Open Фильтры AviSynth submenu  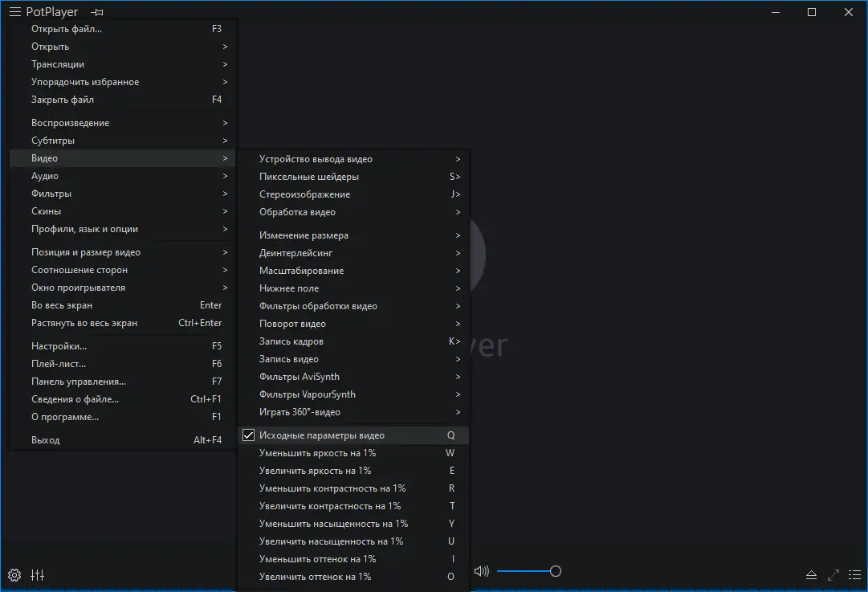(x=353, y=378)
